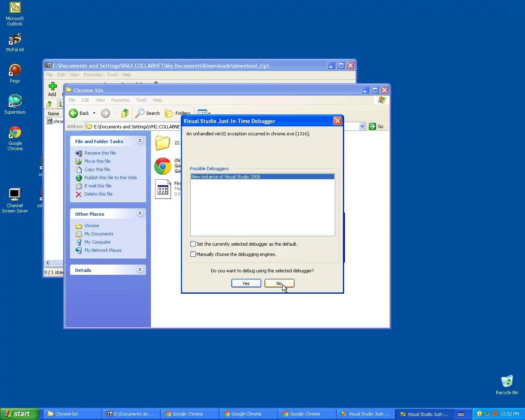Open Favorites menu in 7-Zip window

click(93, 75)
